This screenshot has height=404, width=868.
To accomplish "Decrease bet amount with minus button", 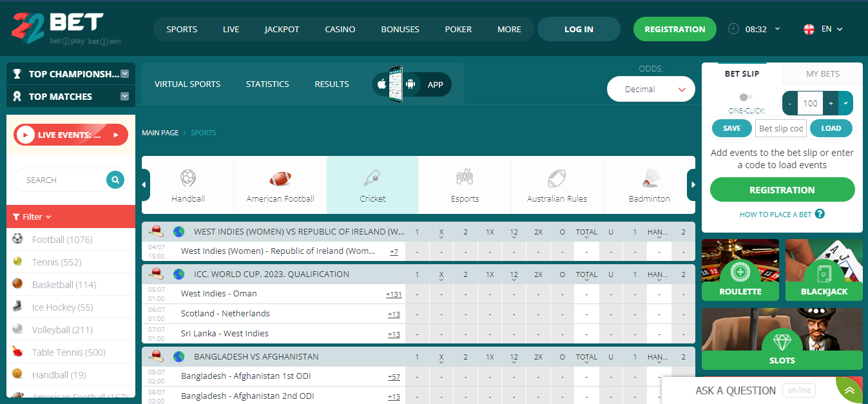I will point(790,103).
